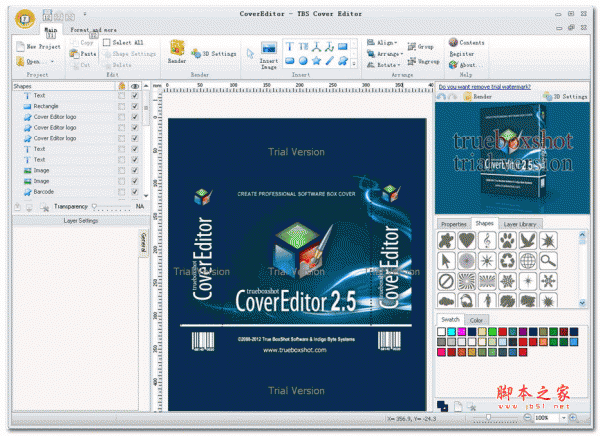Click New Project button
600x436 pixels.
point(38,47)
